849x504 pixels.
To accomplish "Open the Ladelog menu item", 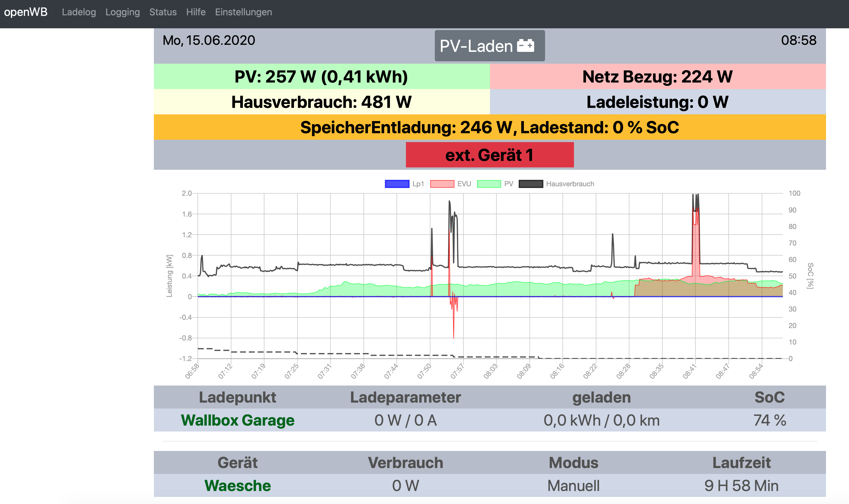I will [79, 12].
